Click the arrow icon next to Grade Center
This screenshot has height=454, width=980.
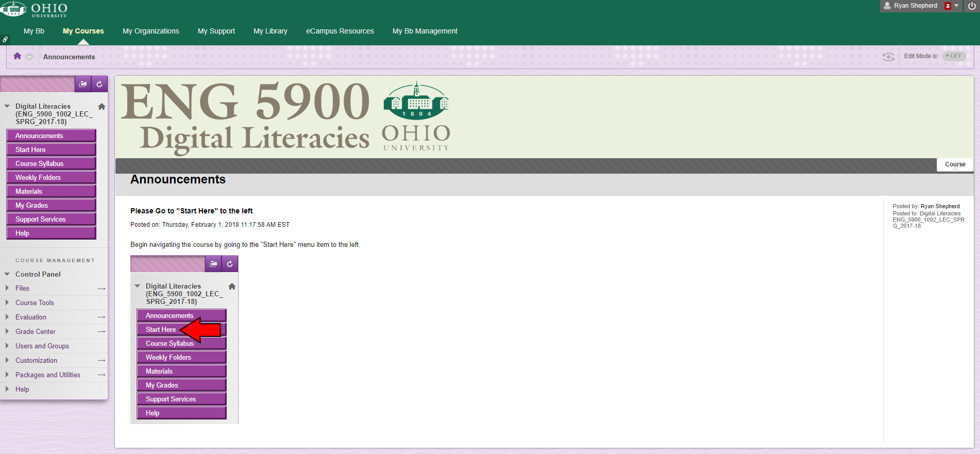coord(102,332)
